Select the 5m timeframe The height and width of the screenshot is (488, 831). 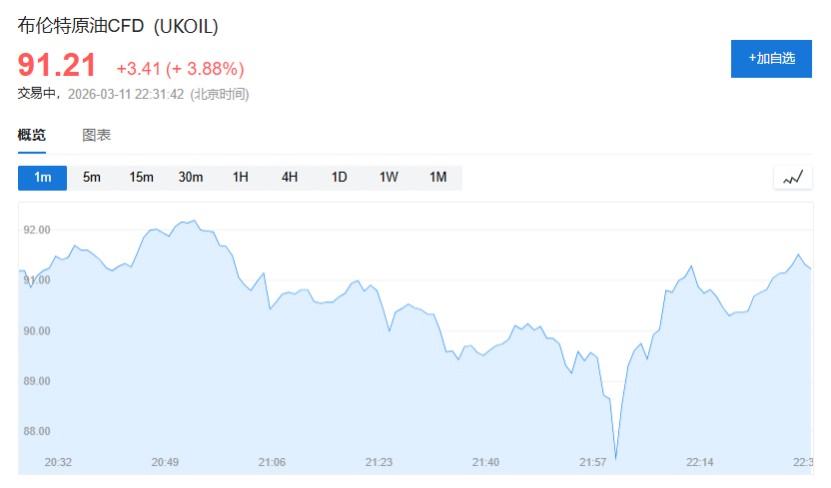point(92,178)
